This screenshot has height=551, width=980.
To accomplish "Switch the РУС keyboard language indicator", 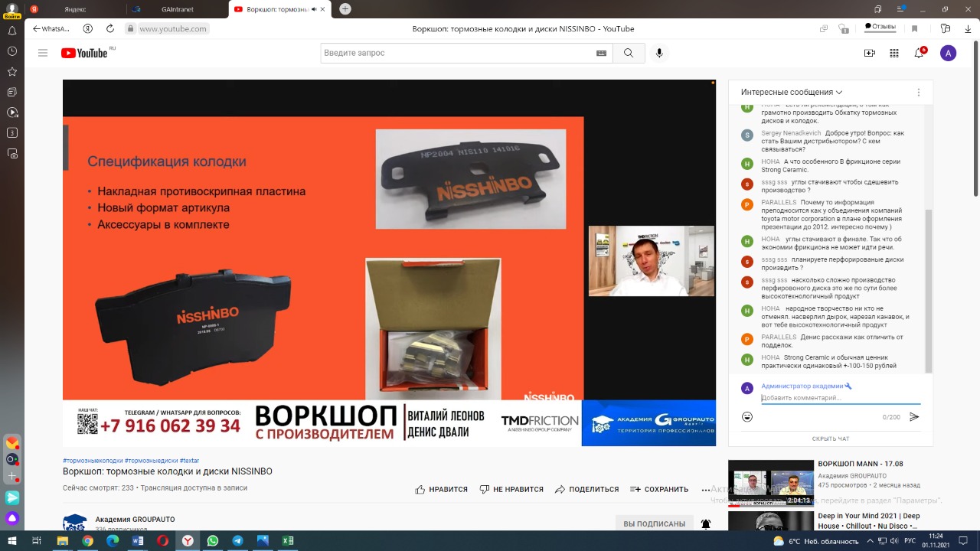I will (x=910, y=540).
